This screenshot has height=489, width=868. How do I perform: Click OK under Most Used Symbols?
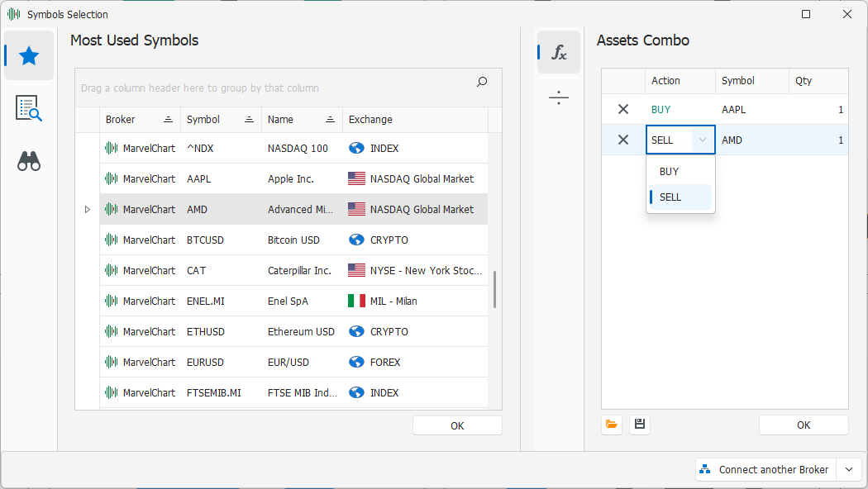point(457,425)
